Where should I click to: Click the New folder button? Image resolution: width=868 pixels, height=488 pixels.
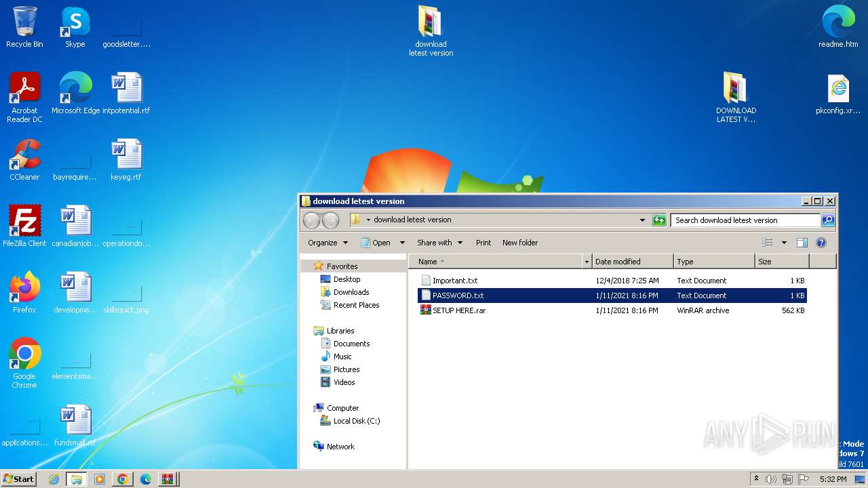pos(520,243)
